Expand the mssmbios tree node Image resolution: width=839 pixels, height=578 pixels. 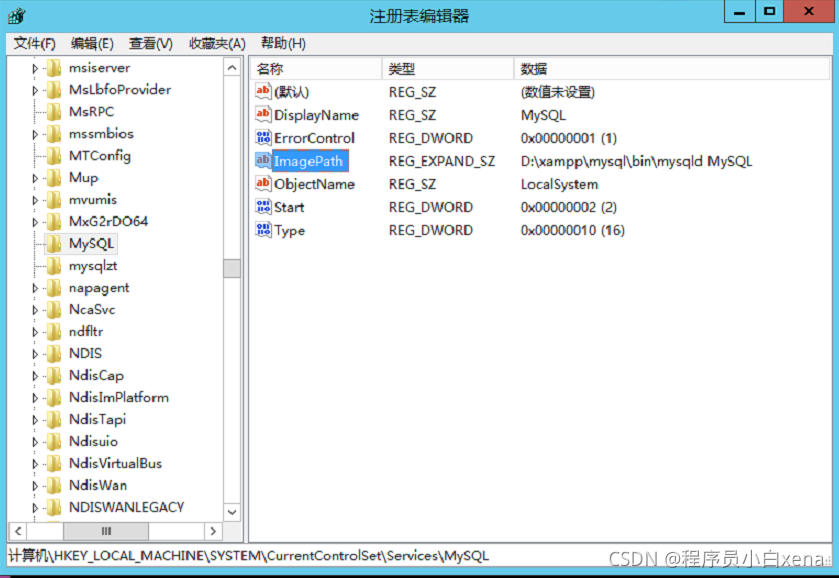[x=35, y=134]
